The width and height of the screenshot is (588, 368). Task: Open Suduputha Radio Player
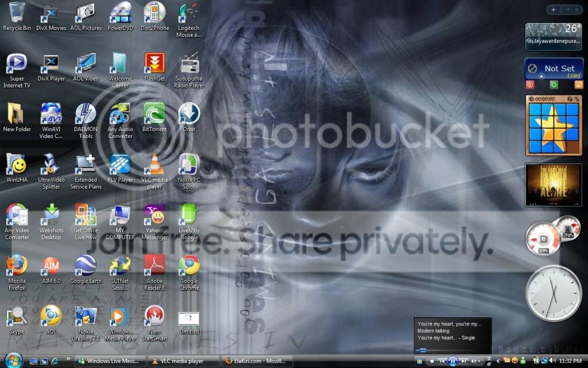pyautogui.click(x=189, y=70)
